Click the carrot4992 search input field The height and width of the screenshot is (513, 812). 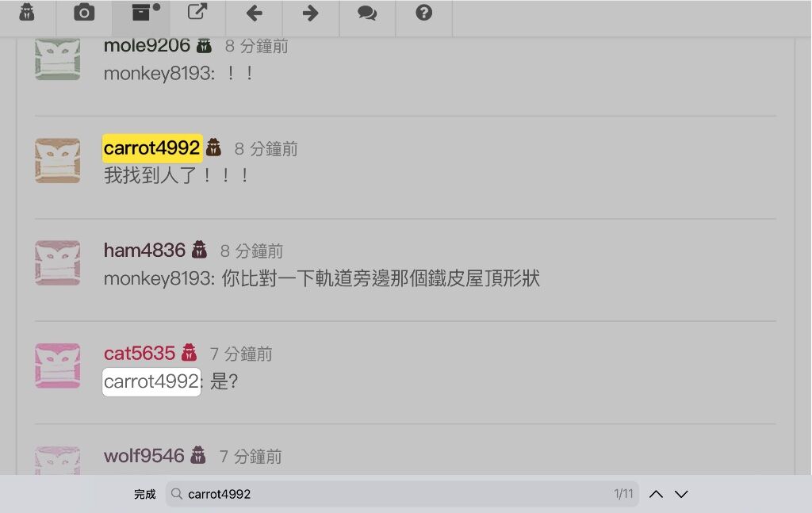point(402,494)
